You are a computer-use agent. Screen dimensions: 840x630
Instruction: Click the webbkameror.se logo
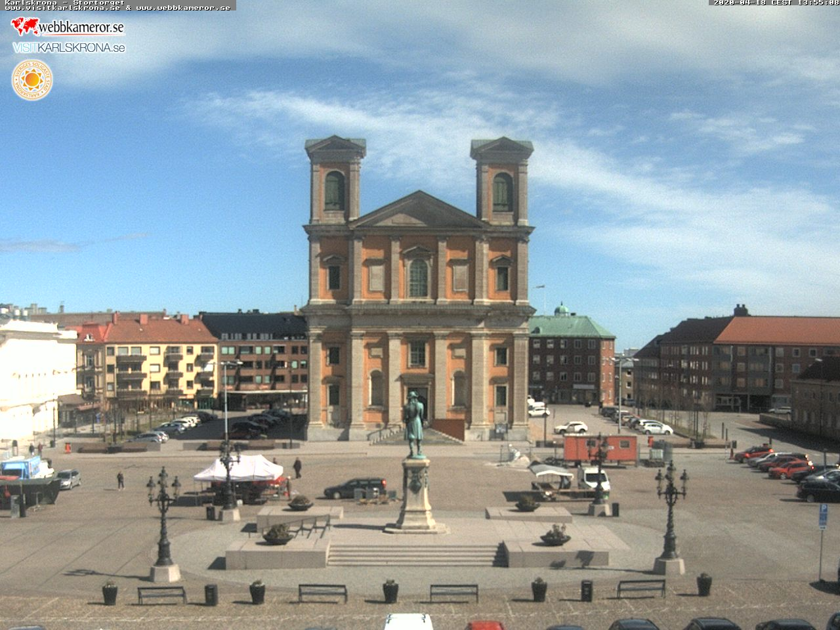click(68, 27)
